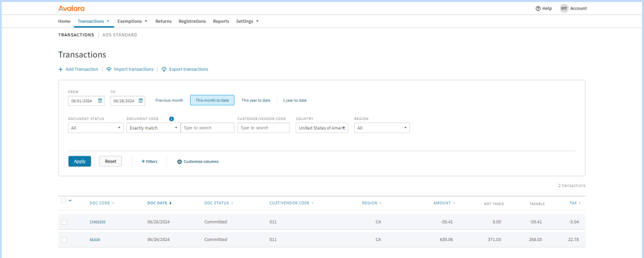644x258 pixels.
Task: Click the Apply button
Action: click(x=80, y=161)
